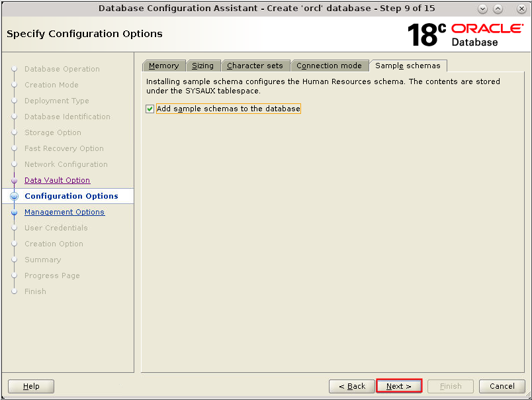Click the Database Operation step label

tap(62, 69)
